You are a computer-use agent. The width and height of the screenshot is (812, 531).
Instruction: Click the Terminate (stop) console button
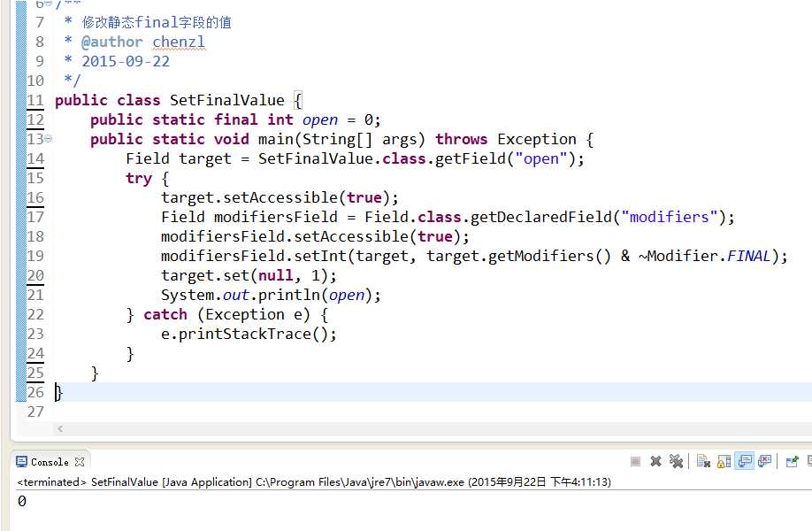click(635, 461)
